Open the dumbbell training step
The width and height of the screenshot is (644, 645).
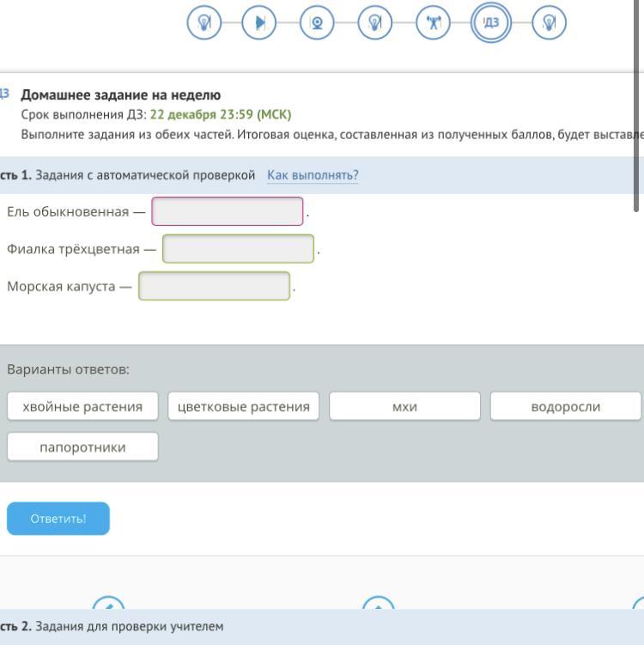[x=433, y=23]
